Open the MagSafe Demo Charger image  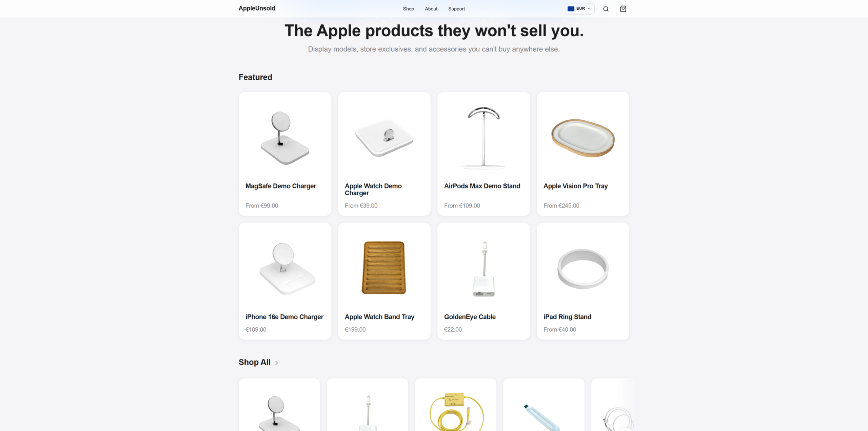tap(285, 138)
